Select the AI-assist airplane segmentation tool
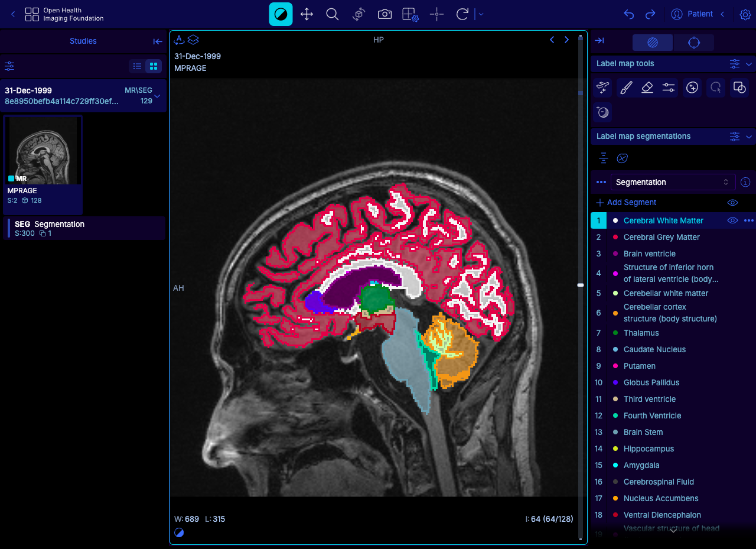The width and height of the screenshot is (756, 549). [x=603, y=88]
